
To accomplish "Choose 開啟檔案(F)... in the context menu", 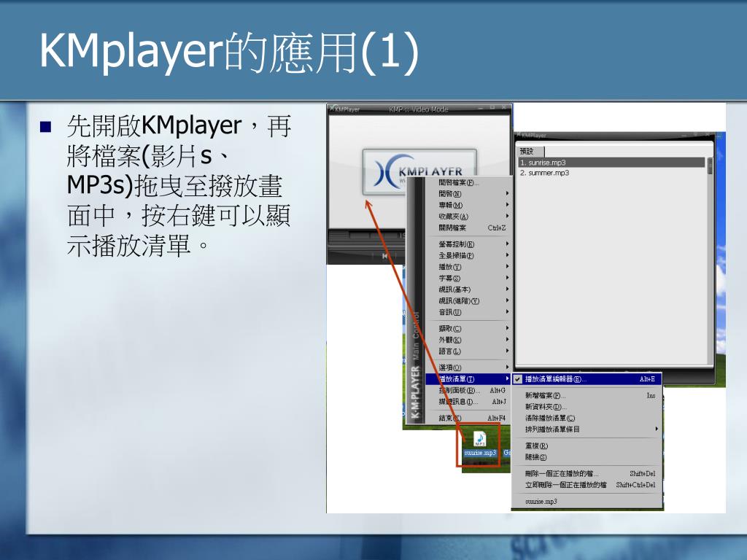I will pyautogui.click(x=468, y=182).
